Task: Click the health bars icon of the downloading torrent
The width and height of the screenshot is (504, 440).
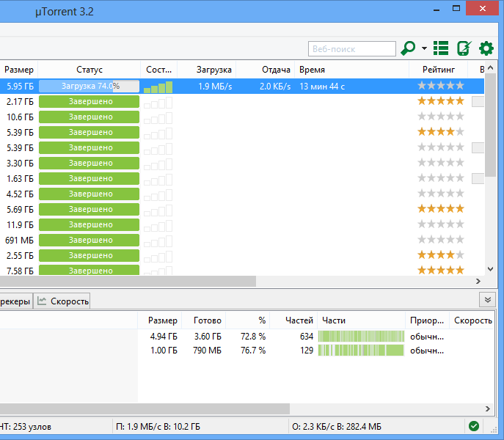Action: 158,87
